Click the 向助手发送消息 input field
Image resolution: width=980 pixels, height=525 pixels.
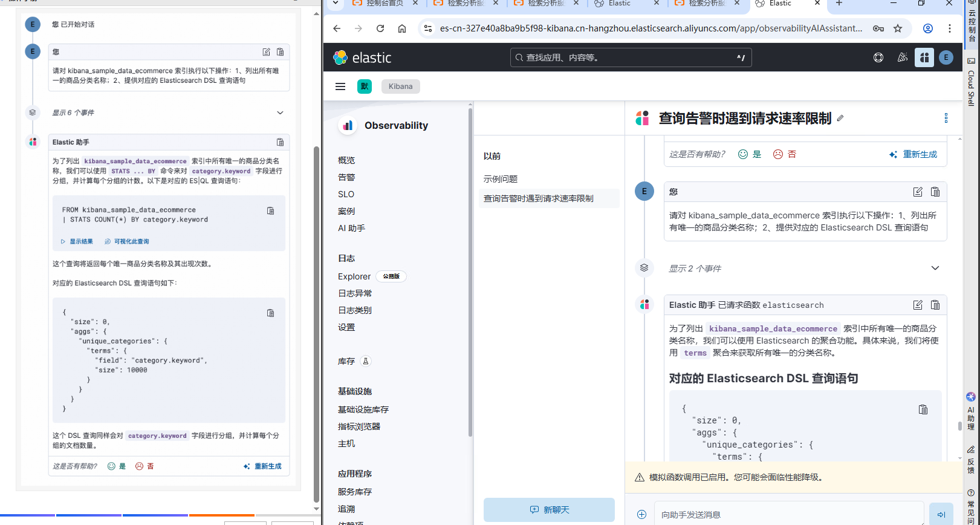pos(789,515)
